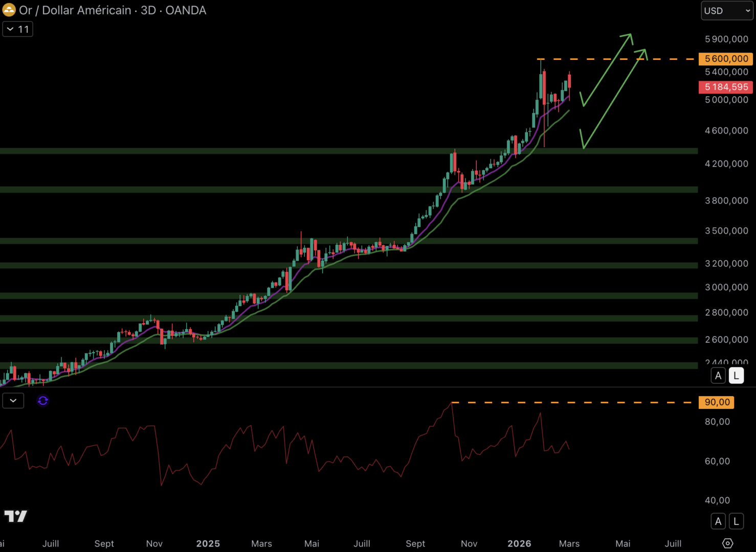Click the orange 5 600,000 price label

pyautogui.click(x=726, y=59)
